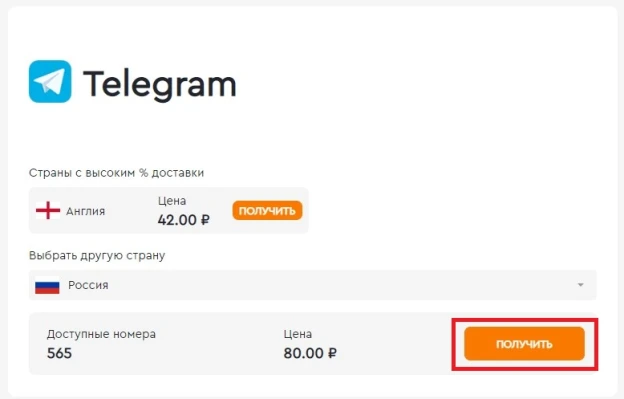Open the Россия country selector

click(312, 285)
